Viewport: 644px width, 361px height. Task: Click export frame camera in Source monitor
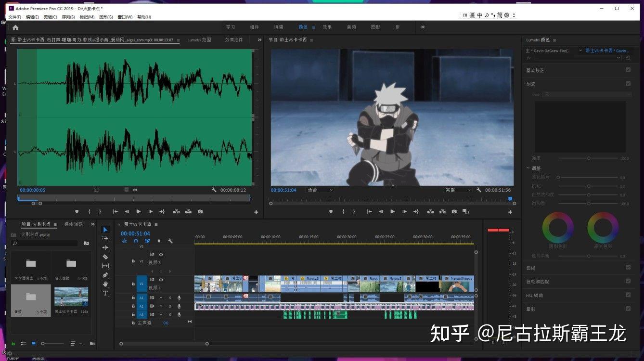pos(200,211)
